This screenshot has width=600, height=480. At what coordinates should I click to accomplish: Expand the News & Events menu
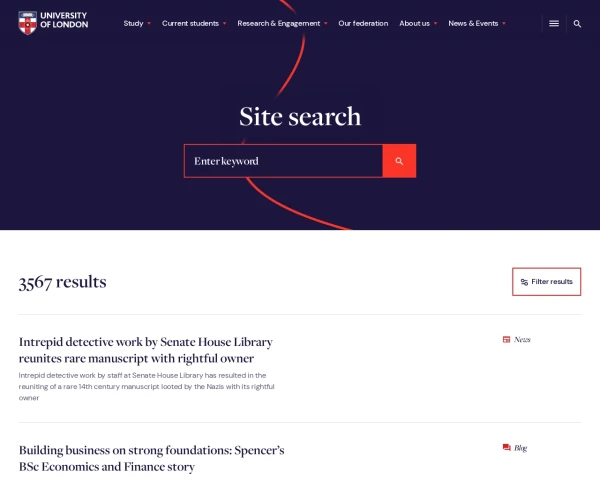[x=476, y=23]
